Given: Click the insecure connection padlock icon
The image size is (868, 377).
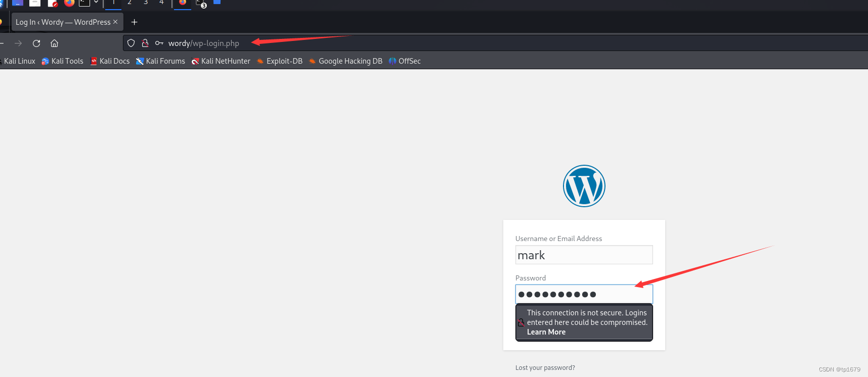Looking at the screenshot, I should 145,43.
